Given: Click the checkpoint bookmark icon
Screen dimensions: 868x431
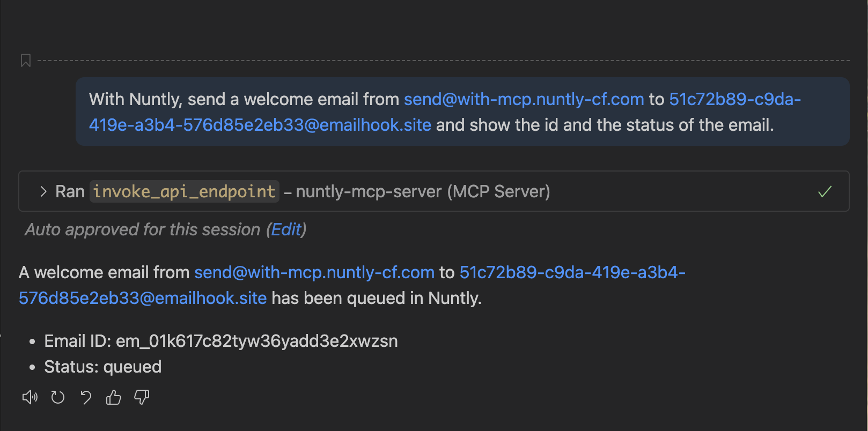Looking at the screenshot, I should click(25, 61).
